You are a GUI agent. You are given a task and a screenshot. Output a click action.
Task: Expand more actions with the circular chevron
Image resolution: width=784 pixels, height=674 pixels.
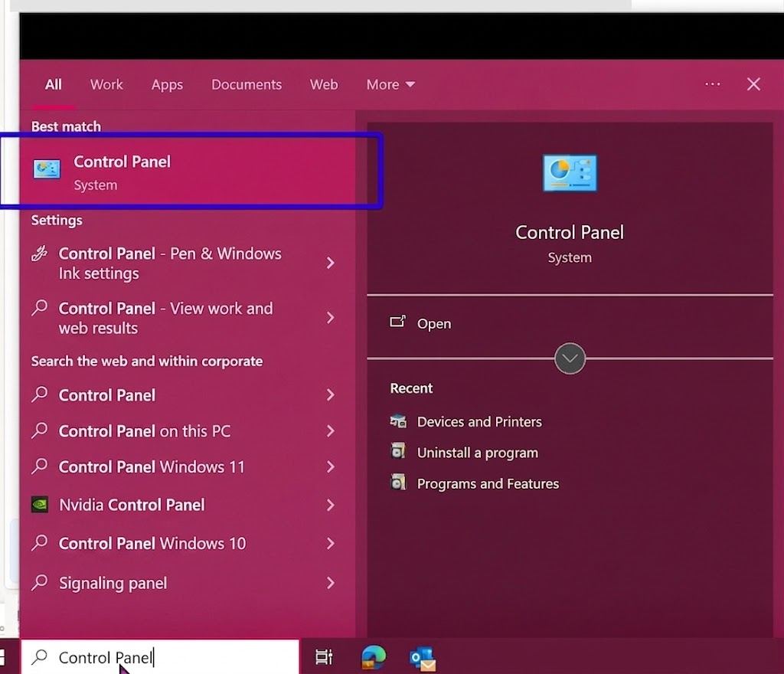click(x=570, y=358)
